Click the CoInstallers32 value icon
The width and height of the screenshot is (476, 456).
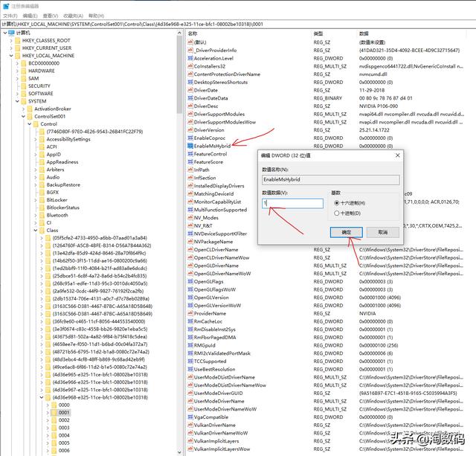190,66
